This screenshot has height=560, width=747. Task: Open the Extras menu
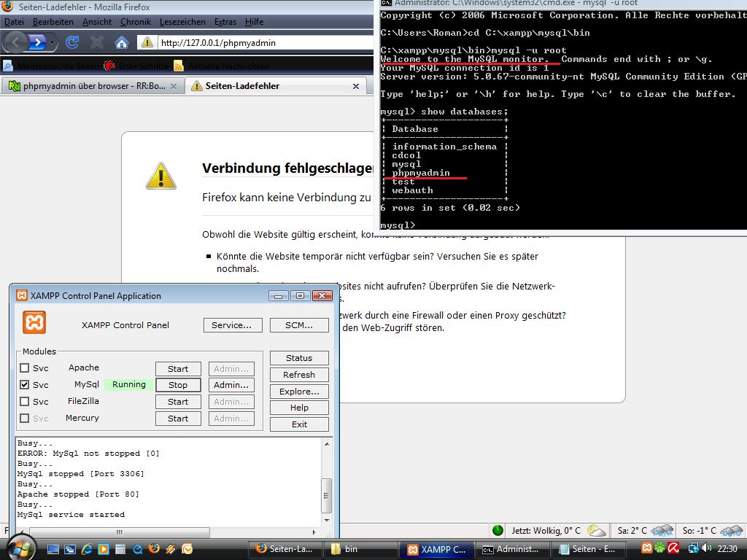(x=225, y=22)
